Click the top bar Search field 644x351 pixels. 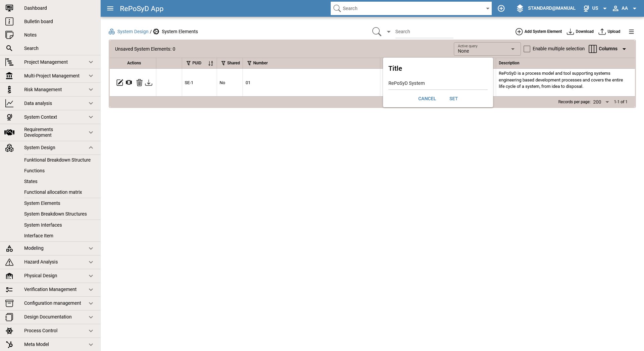tap(411, 8)
